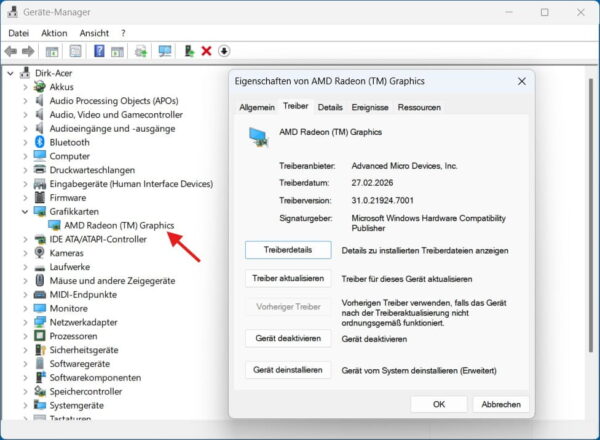Click Treiber aktualisieren button

pos(288,279)
